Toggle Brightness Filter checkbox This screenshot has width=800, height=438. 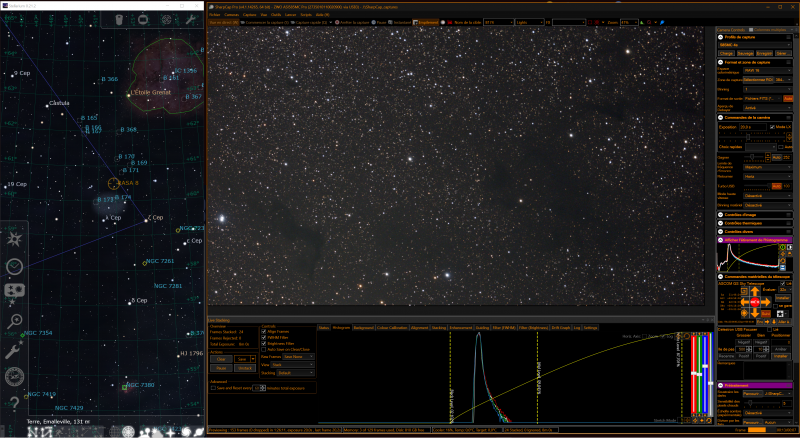(x=264, y=344)
